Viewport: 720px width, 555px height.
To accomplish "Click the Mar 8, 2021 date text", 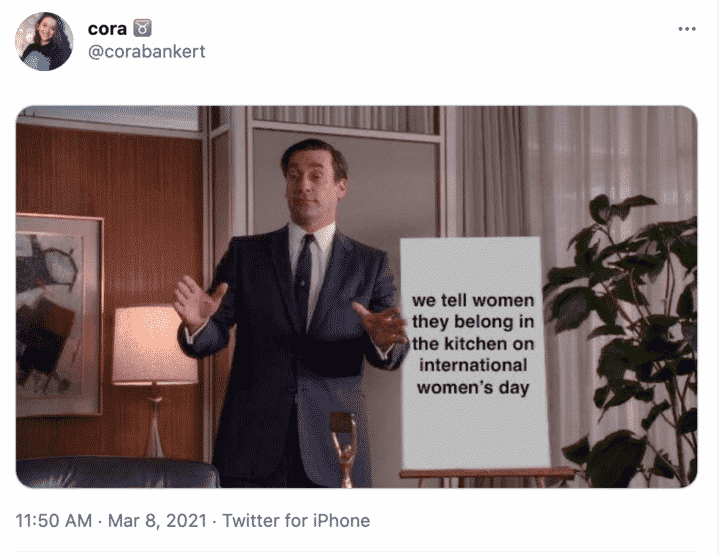I will coord(157,521).
